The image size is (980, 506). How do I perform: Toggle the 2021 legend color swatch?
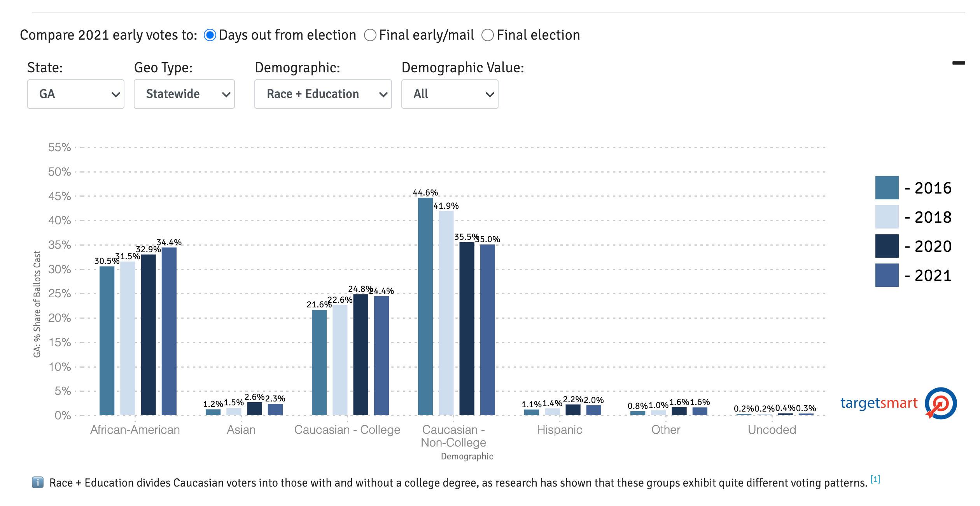pyautogui.click(x=887, y=275)
